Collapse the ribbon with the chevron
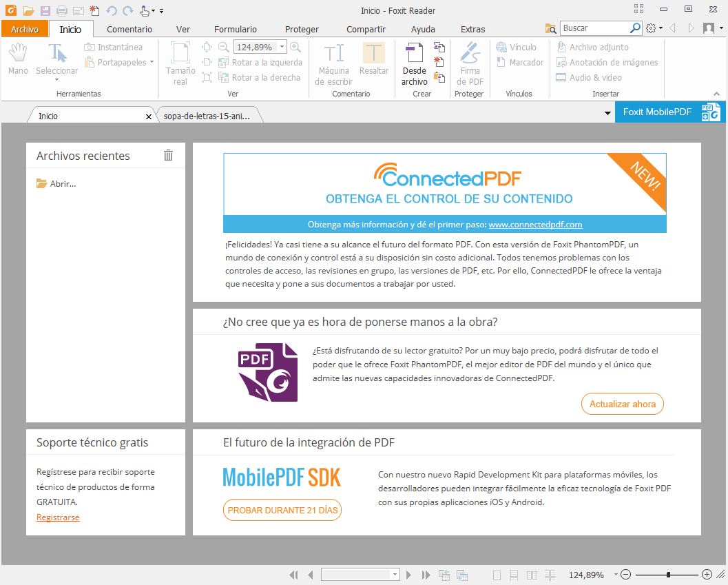 point(716,94)
